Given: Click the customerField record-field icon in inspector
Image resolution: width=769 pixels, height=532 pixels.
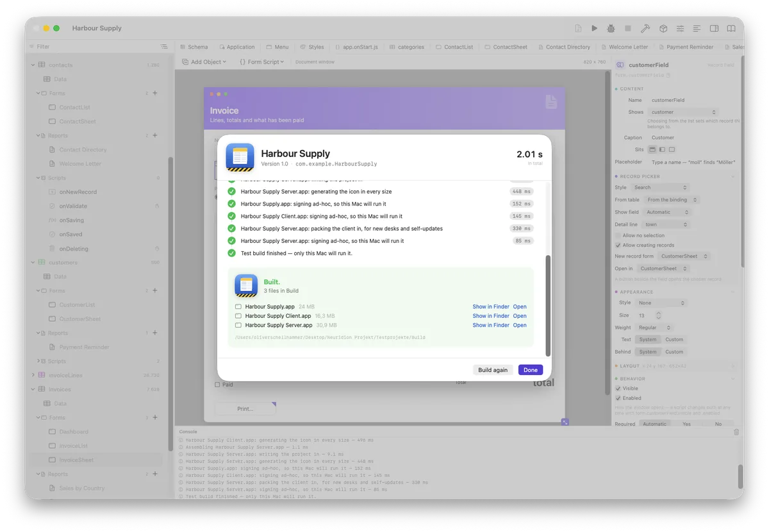Looking at the screenshot, I should (620, 65).
